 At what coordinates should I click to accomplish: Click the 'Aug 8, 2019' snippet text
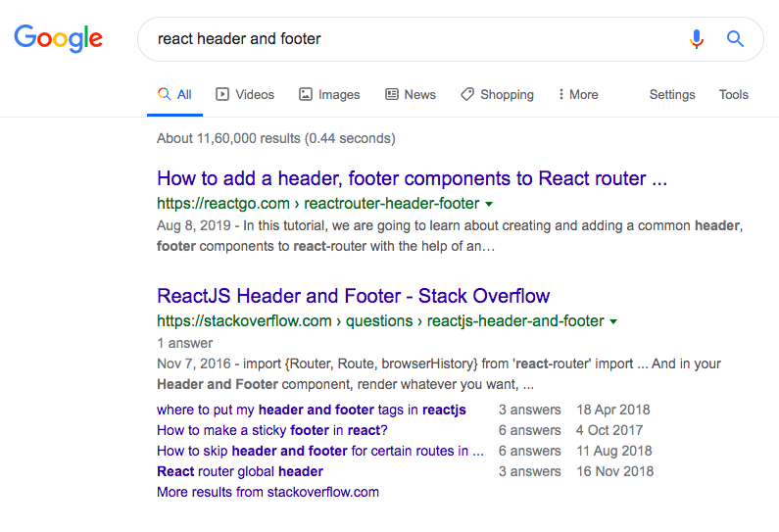point(194,225)
